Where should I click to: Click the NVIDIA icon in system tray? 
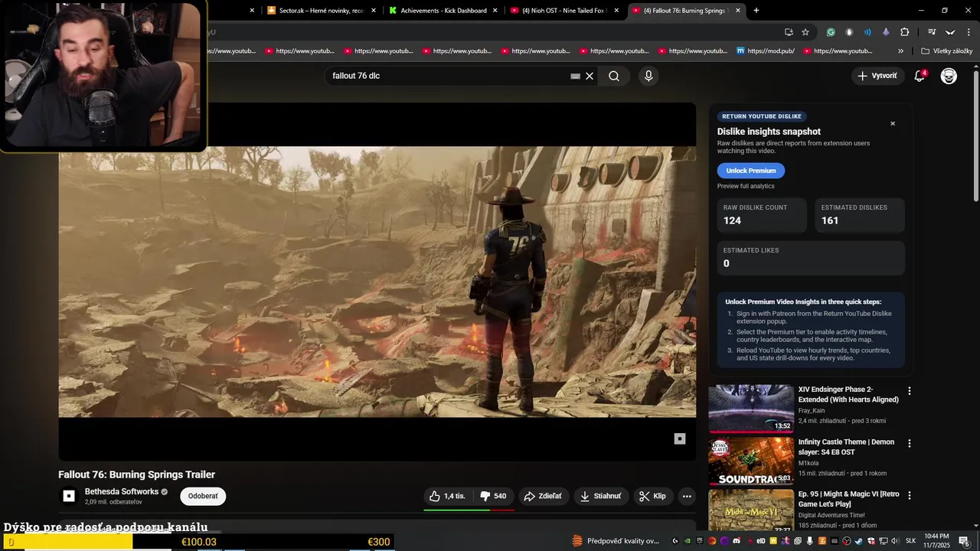click(x=688, y=541)
